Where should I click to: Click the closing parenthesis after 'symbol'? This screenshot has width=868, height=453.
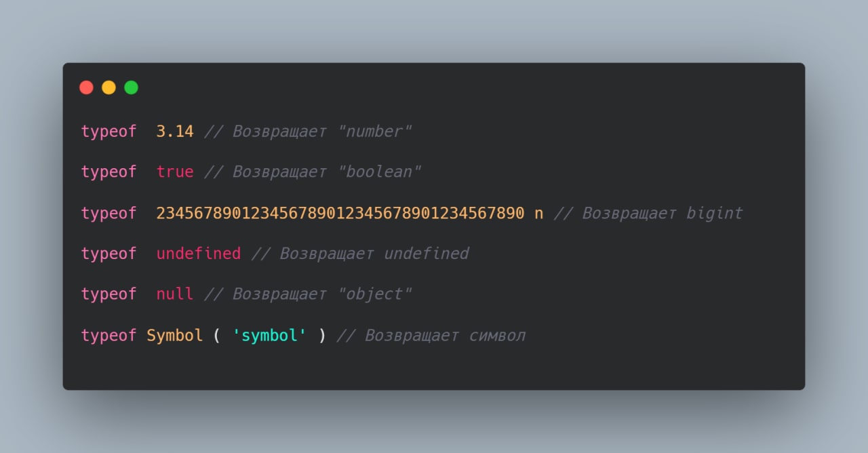tap(322, 335)
